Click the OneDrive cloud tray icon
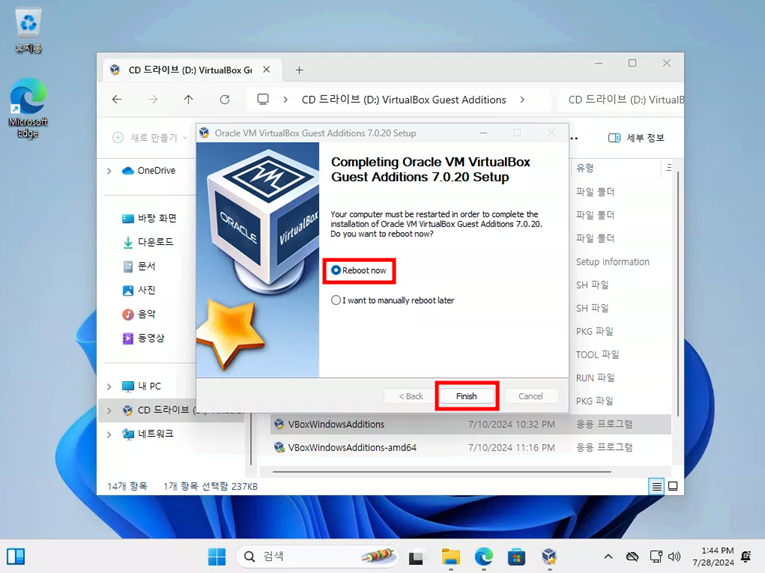 632,556
